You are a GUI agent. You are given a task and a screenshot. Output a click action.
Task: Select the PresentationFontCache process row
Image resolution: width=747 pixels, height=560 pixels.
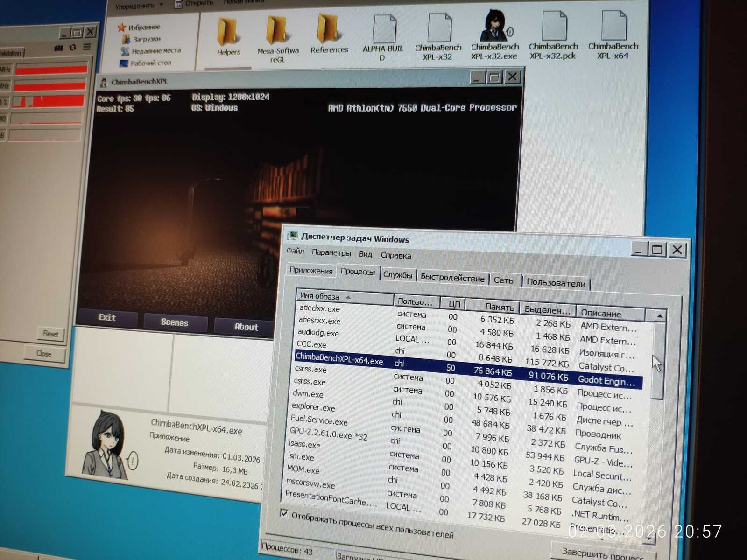(x=456, y=512)
